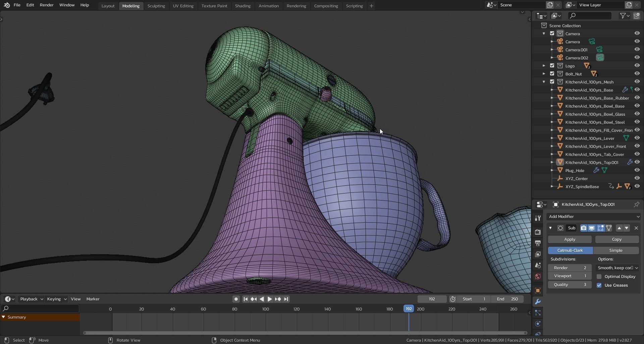The image size is (644, 344).
Task: Open the File menu
Action: (x=17, y=5)
